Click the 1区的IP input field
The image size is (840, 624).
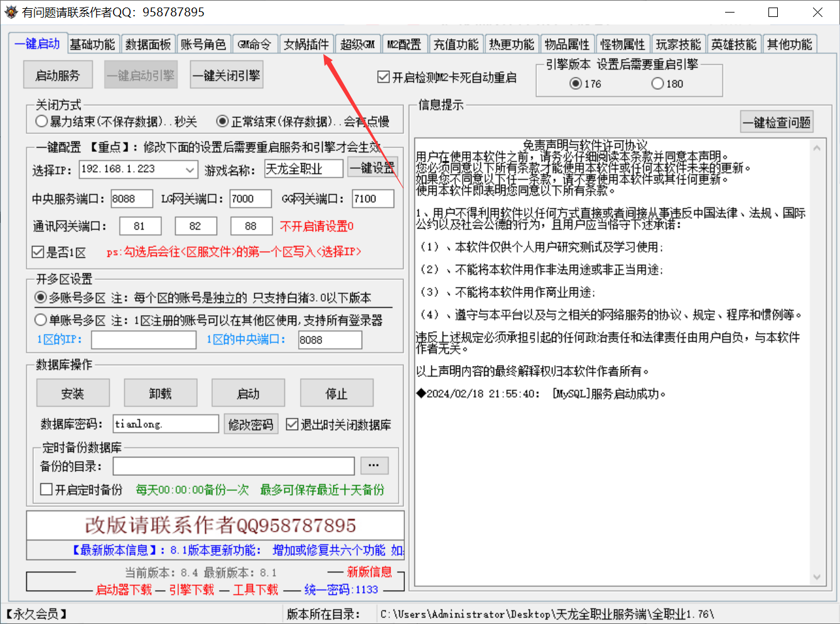coord(144,340)
